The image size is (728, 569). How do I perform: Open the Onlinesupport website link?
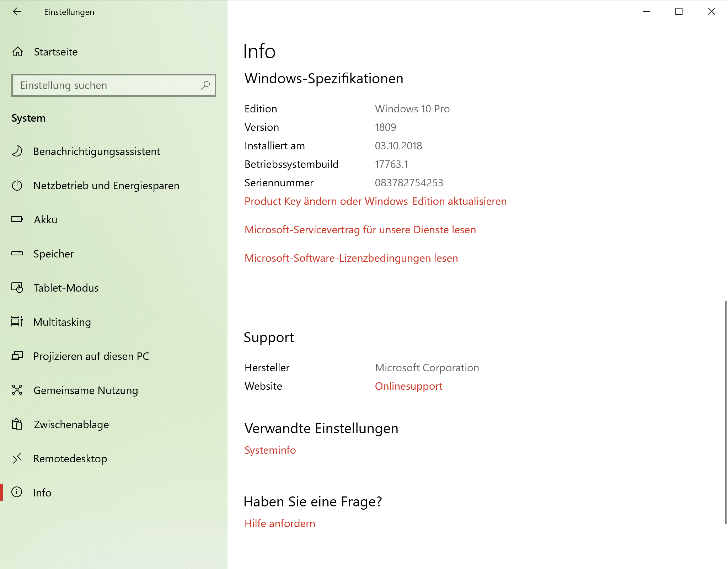point(409,386)
